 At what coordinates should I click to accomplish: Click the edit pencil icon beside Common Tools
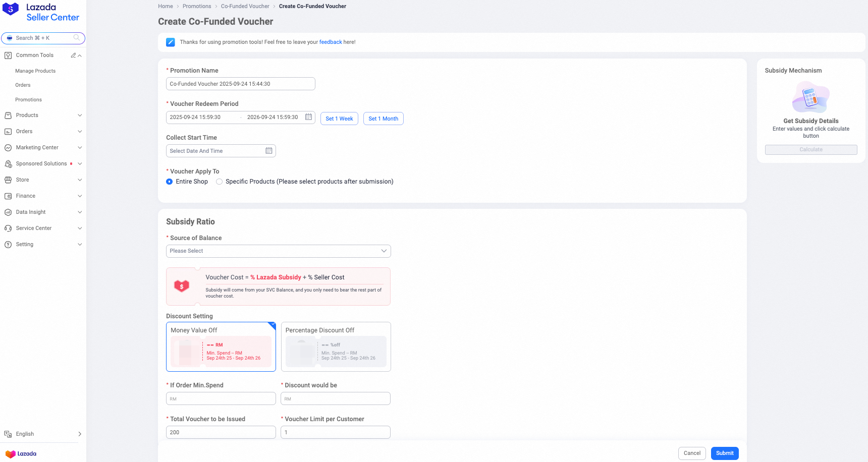point(73,55)
